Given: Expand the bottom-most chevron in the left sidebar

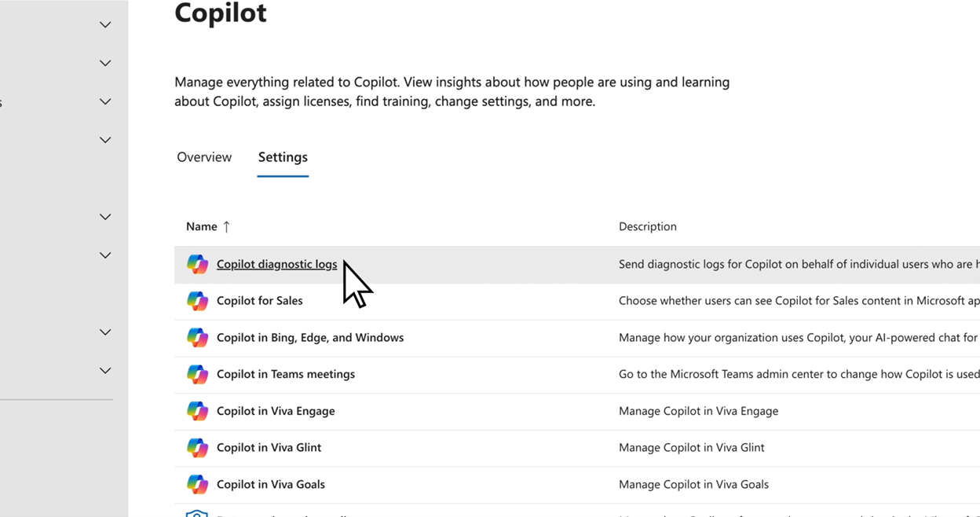Looking at the screenshot, I should pos(105,370).
